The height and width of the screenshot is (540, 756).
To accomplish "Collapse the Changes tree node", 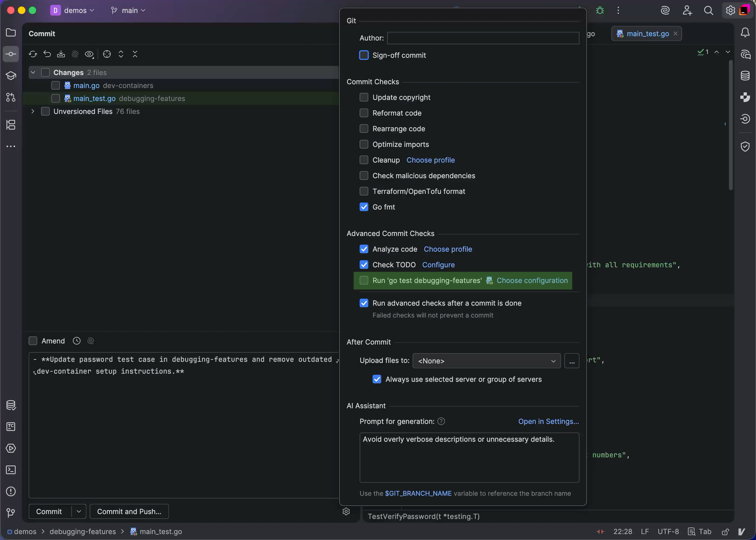I will pyautogui.click(x=33, y=72).
